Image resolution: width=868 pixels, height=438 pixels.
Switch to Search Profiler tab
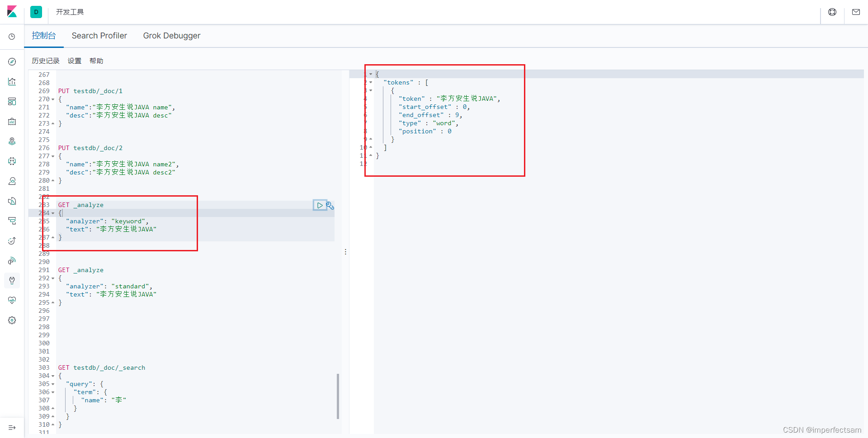pos(99,36)
